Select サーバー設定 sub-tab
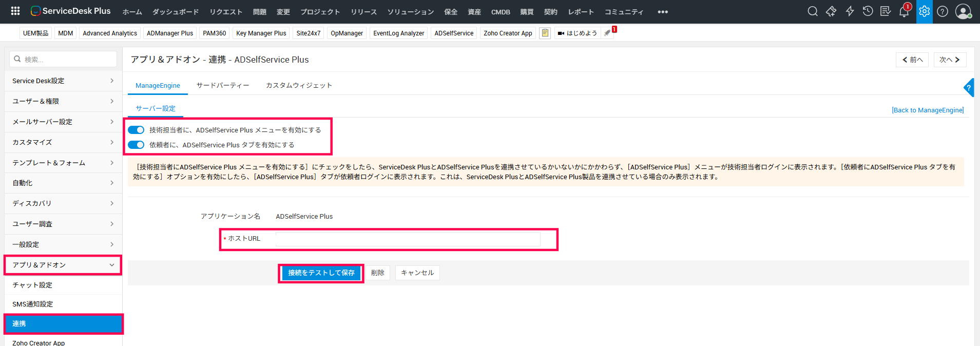980x346 pixels. point(156,109)
